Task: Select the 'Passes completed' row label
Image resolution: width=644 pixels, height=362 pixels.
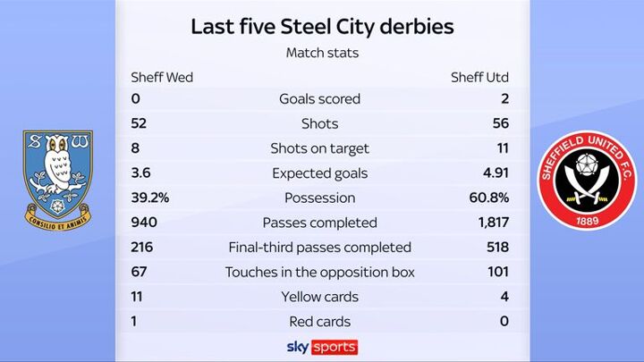Action: point(319,223)
